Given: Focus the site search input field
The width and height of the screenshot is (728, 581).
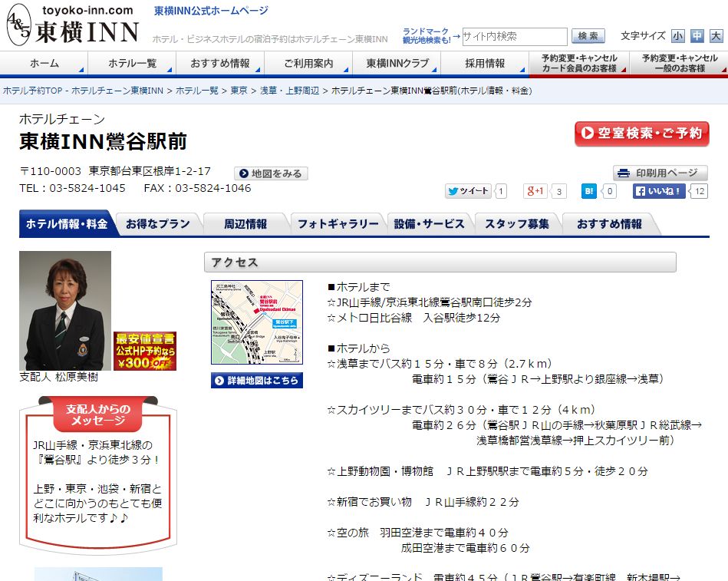Looking at the screenshot, I should click(515, 36).
